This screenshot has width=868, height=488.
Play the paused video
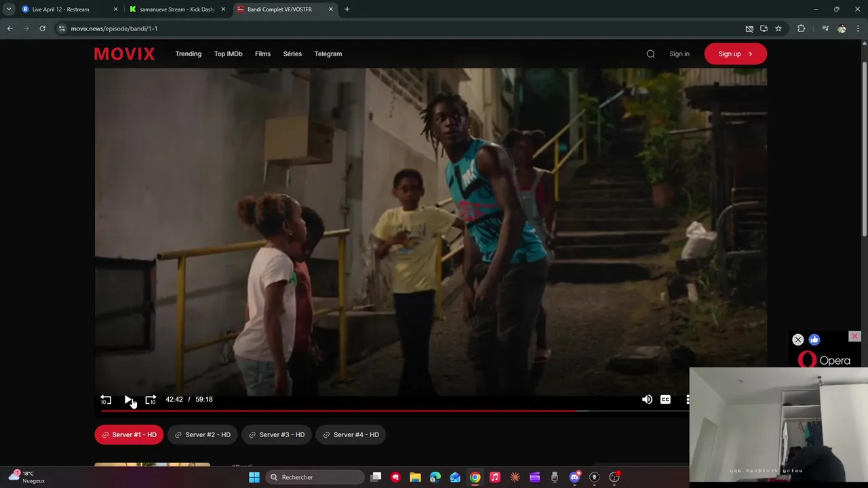pos(128,400)
